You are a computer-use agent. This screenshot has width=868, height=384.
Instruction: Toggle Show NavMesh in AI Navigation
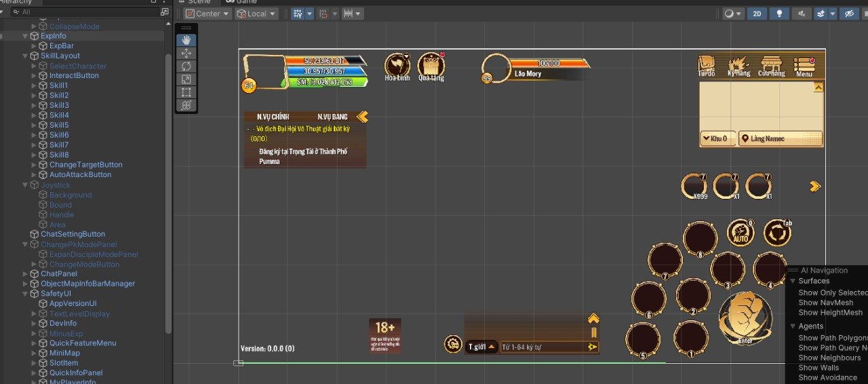pos(825,303)
